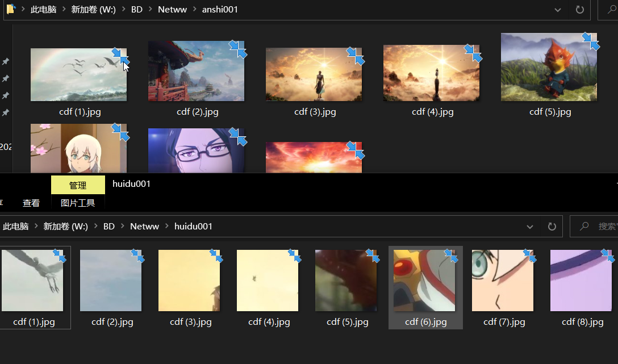The height and width of the screenshot is (364, 618).
Task: Click the anshi001 breadcrumb segment
Action: (220, 10)
